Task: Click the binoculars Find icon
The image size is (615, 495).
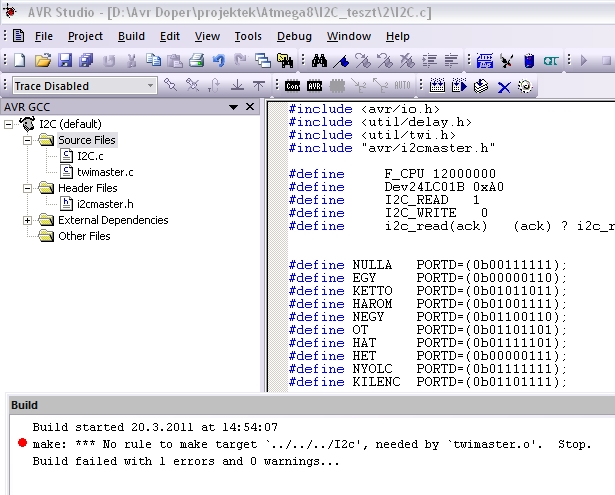Action: (x=319, y=60)
